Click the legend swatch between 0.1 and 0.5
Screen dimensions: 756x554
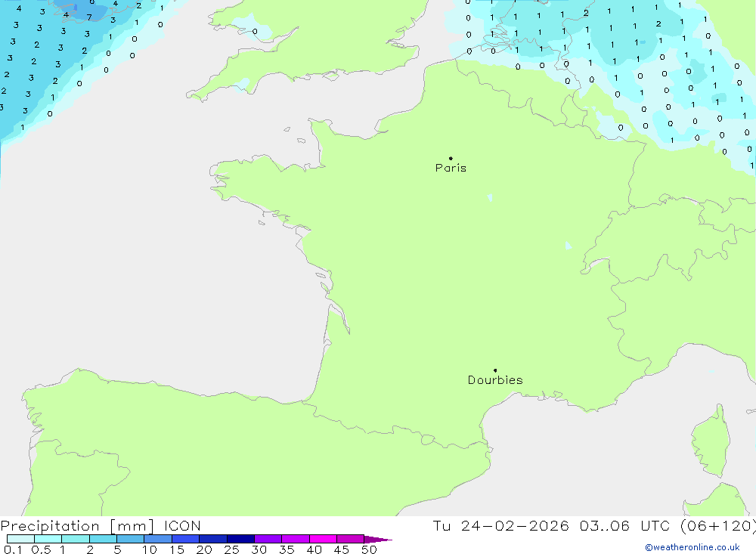click(x=20, y=539)
